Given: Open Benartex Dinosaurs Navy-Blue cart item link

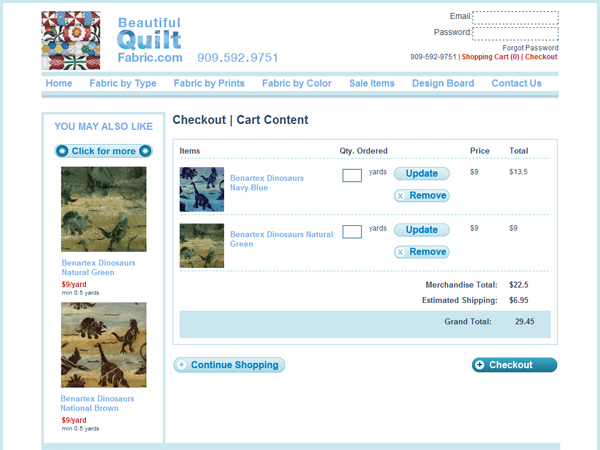Looking at the screenshot, I should pos(267,183).
